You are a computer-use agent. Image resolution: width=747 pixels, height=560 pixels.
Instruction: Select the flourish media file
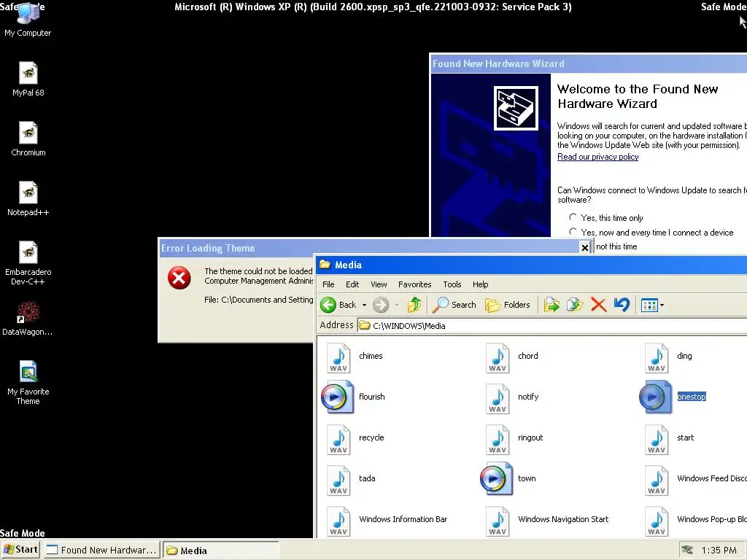tap(353, 397)
